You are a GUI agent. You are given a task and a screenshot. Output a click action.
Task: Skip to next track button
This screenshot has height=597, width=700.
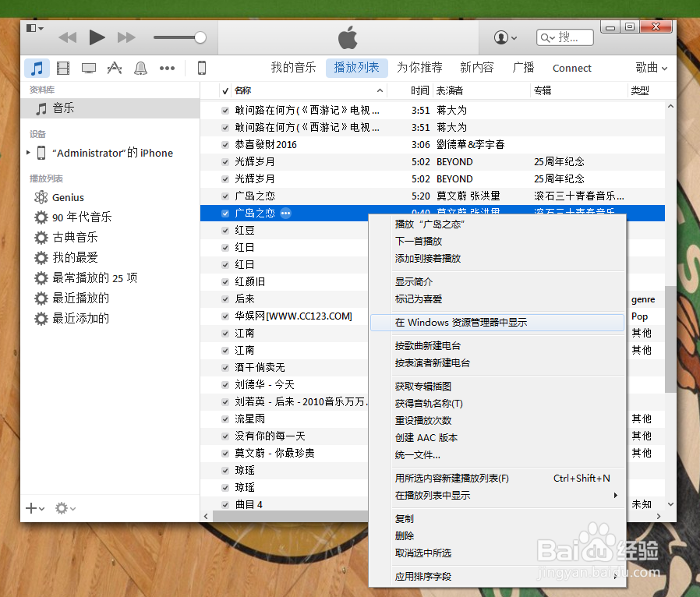coord(126,37)
